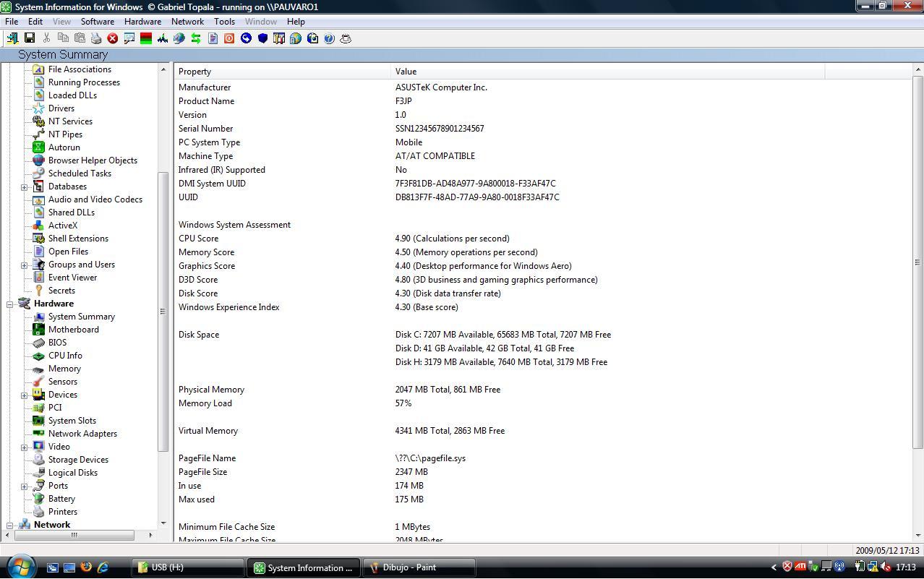Click the blue circular arrow toolbar icon
Viewport: 924px width, 579px height.
point(246,38)
